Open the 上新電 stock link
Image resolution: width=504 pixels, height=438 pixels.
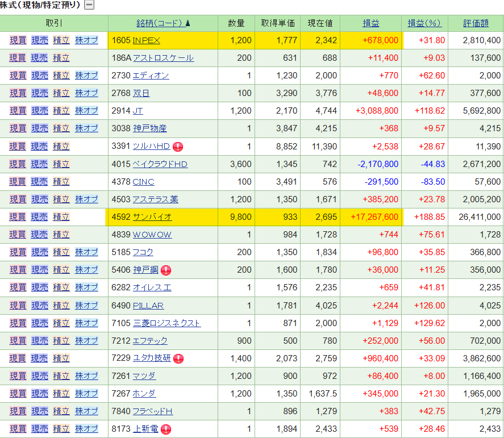pyautogui.click(x=145, y=429)
